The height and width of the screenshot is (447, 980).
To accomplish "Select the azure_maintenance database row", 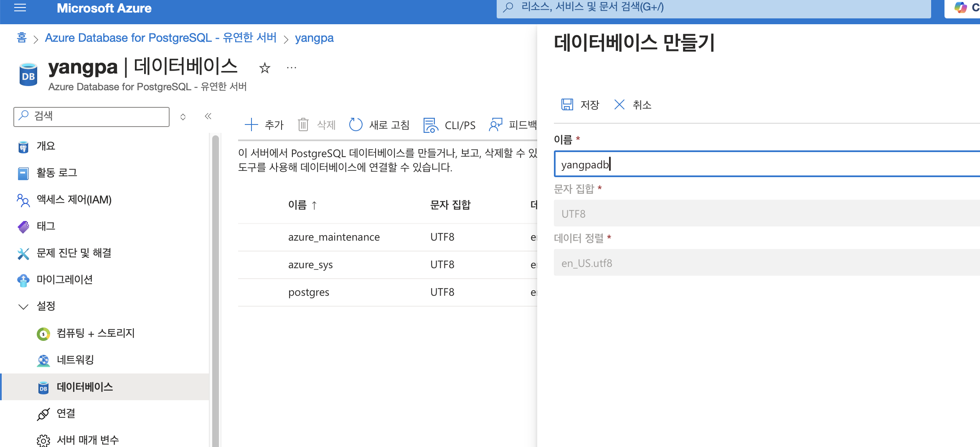I will (388, 237).
